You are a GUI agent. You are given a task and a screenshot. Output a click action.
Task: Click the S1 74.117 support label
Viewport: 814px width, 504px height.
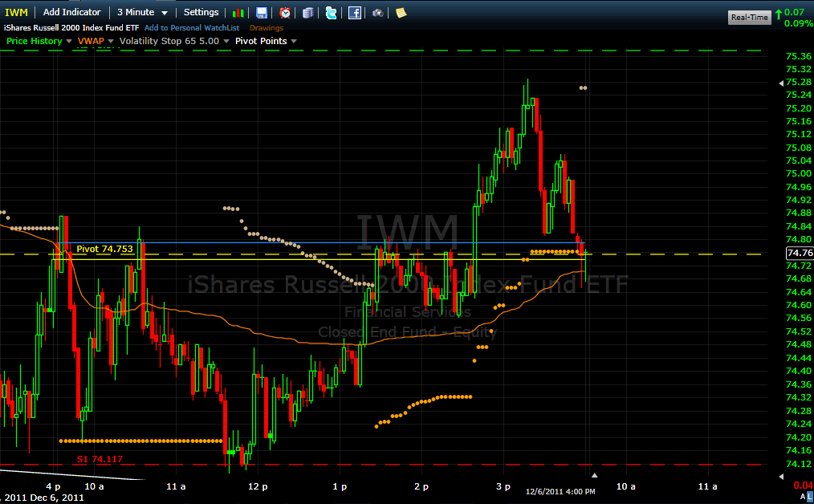tap(100, 459)
